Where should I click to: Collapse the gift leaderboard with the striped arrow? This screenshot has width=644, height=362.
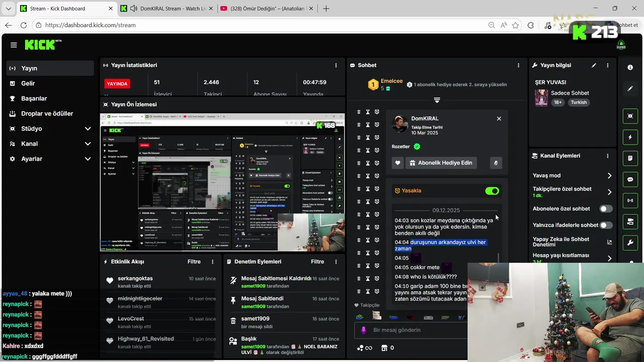click(x=437, y=100)
